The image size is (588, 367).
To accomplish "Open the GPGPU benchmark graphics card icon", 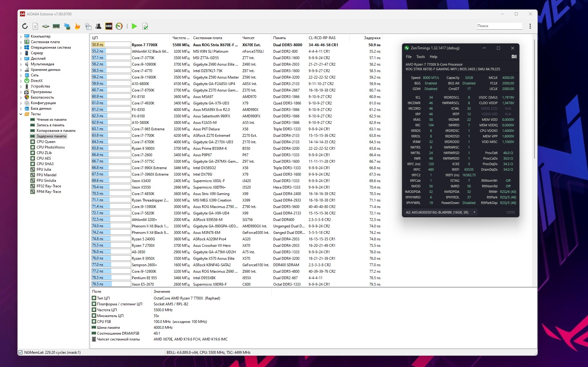I will click(67, 26).
